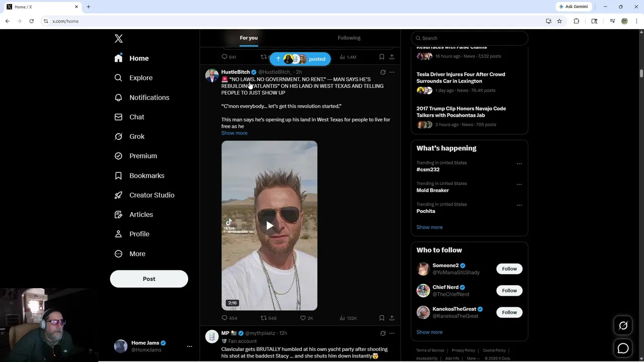
Task: Bookmark this page with star icon
Action: (x=559, y=21)
